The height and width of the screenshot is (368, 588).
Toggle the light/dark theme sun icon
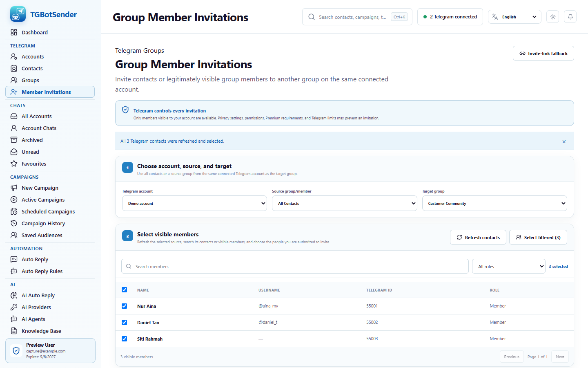(552, 17)
